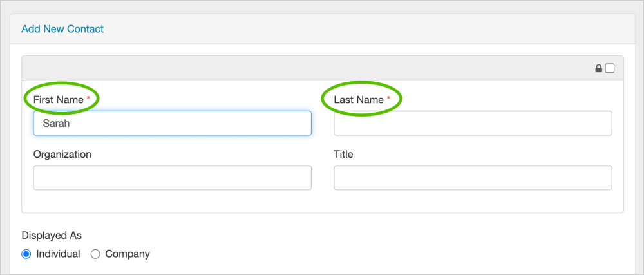The height and width of the screenshot is (275, 644).
Task: Click into the Last Name input box
Action: pyautogui.click(x=473, y=123)
